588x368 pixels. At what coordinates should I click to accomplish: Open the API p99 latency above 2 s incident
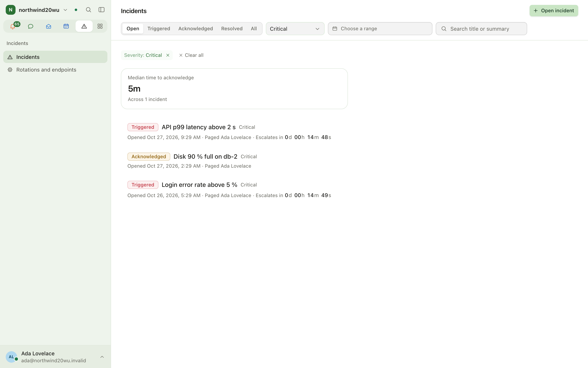coord(198,127)
